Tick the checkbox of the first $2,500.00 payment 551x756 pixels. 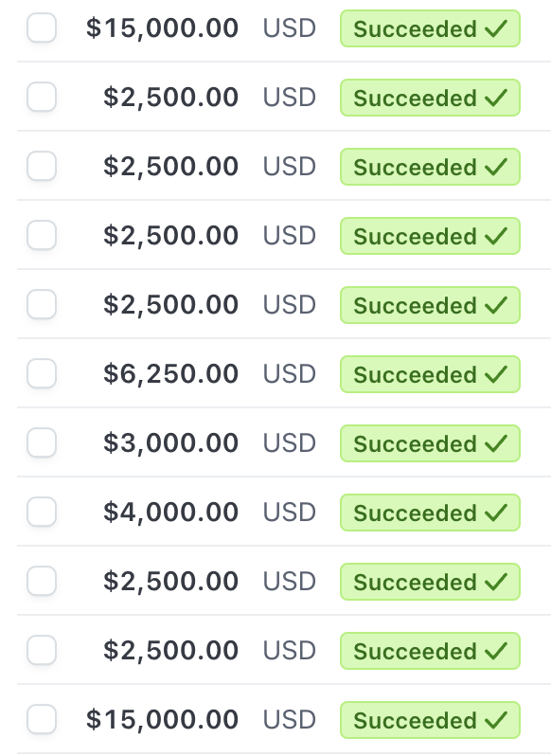(42, 97)
